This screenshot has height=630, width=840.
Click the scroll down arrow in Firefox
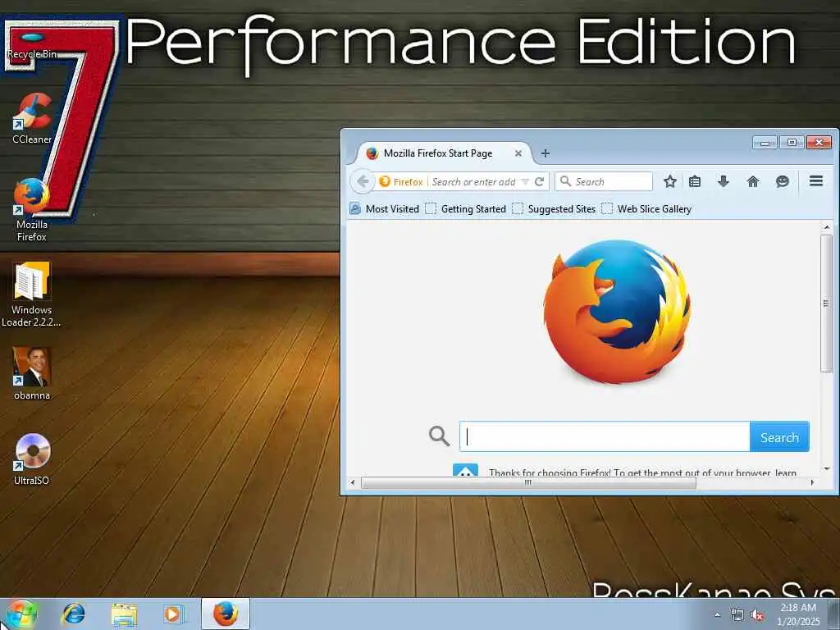(x=826, y=468)
